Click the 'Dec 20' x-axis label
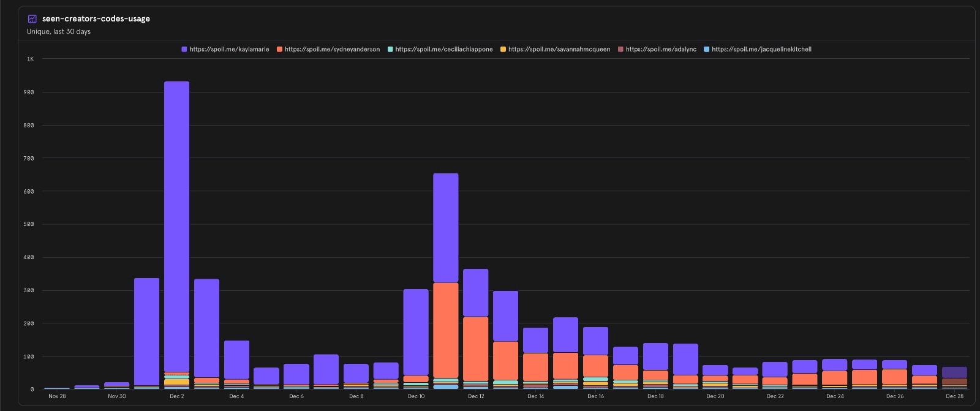 pos(715,396)
